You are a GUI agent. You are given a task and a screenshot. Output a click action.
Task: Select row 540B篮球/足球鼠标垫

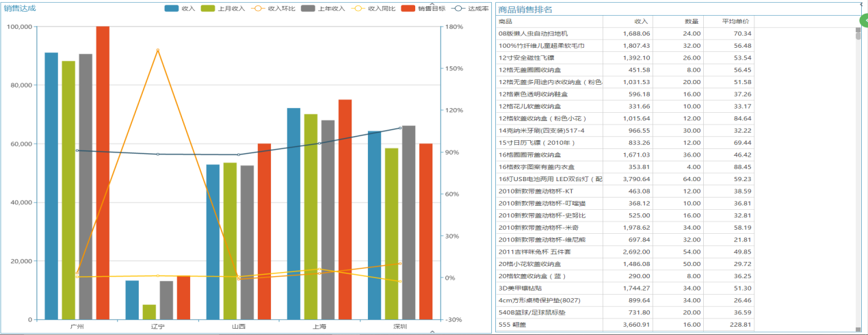coord(625,312)
